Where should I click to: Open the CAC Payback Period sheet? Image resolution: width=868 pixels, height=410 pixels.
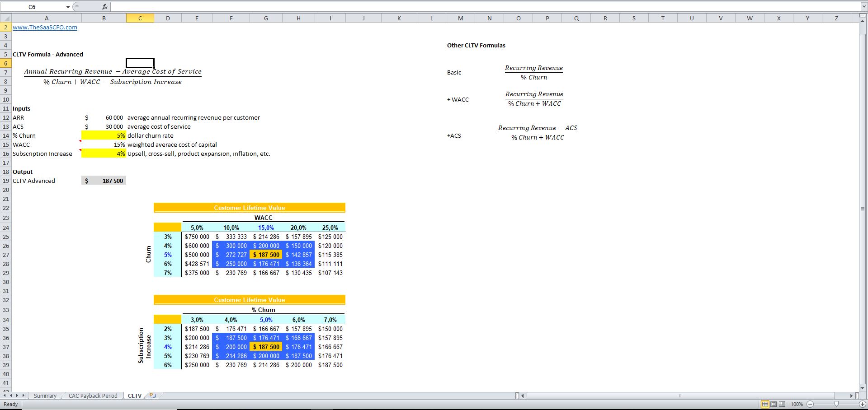pyautogui.click(x=92, y=396)
